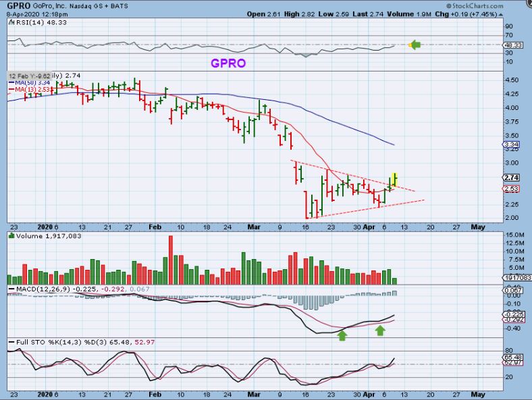This screenshot has height=400, width=532.
Task: Click the MA(50) 3.34 legend entry
Action: tap(30, 83)
